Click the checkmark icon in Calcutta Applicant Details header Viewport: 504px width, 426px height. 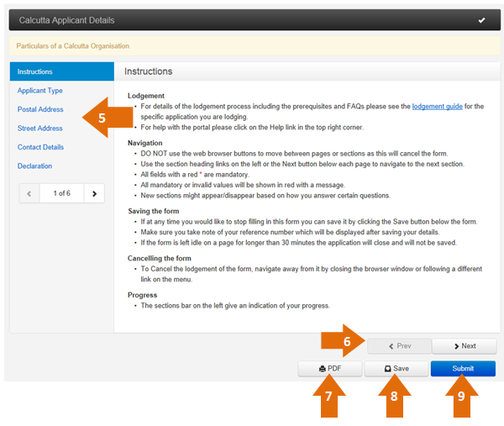(481, 20)
